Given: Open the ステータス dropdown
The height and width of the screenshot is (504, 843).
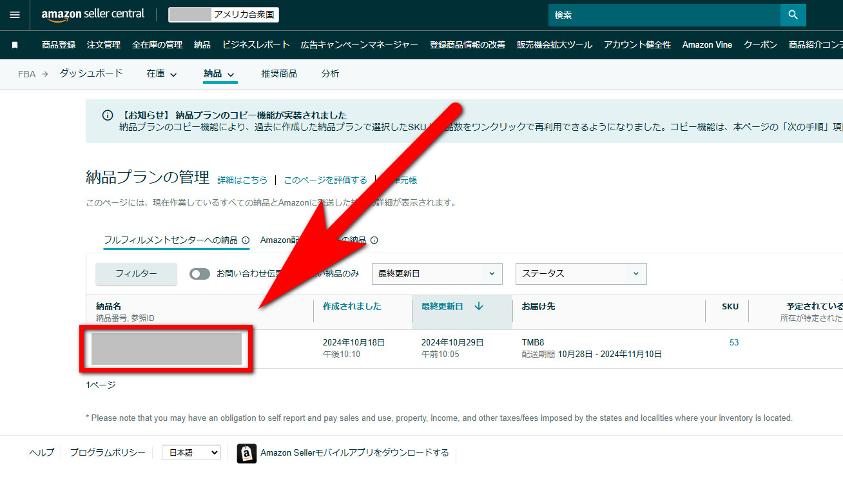Looking at the screenshot, I should pos(581,274).
